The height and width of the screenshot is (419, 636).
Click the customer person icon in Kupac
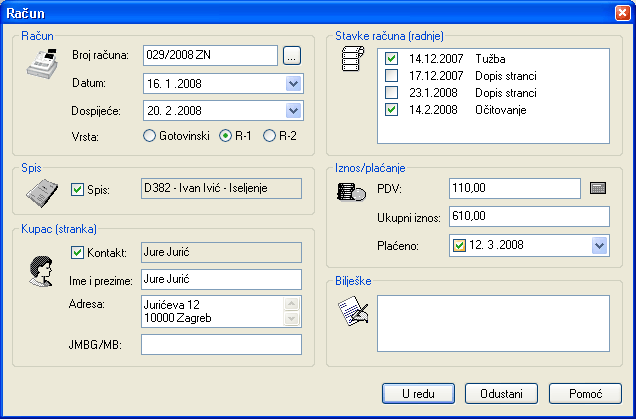pos(40,268)
